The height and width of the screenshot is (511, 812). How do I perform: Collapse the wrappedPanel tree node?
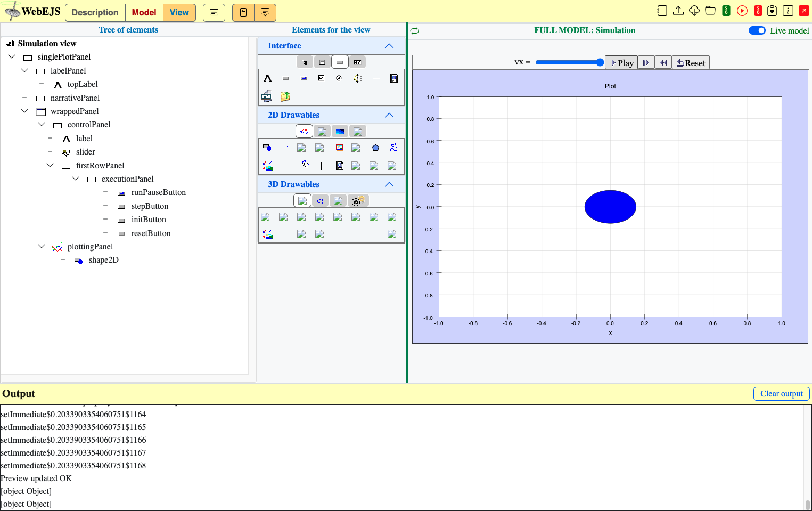(x=24, y=111)
